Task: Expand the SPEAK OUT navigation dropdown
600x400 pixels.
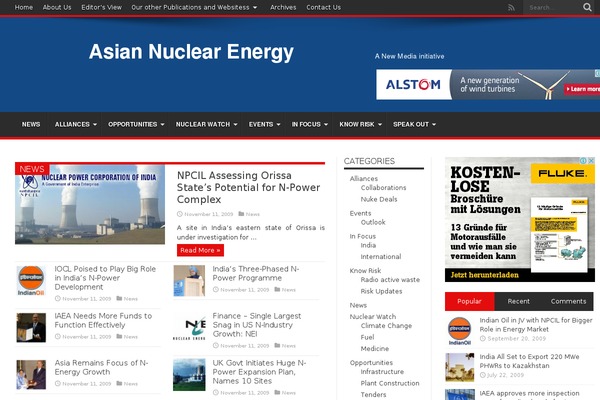Action: point(414,124)
